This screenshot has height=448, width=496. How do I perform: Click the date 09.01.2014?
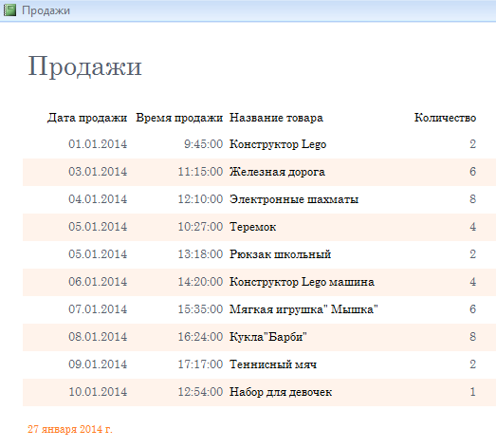coord(98,364)
